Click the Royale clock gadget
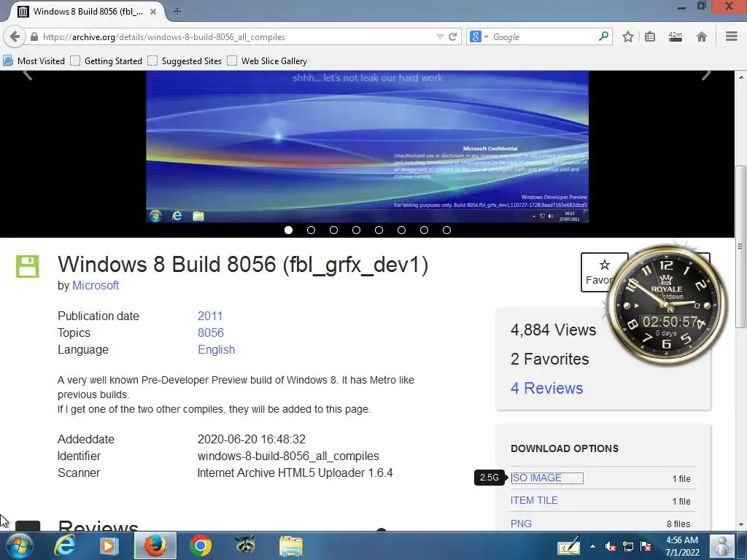Viewport: 747px width, 560px height. [x=667, y=306]
